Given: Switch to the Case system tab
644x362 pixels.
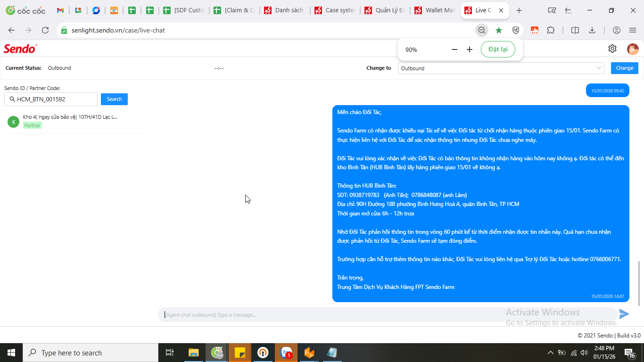Looking at the screenshot, I should point(335,10).
